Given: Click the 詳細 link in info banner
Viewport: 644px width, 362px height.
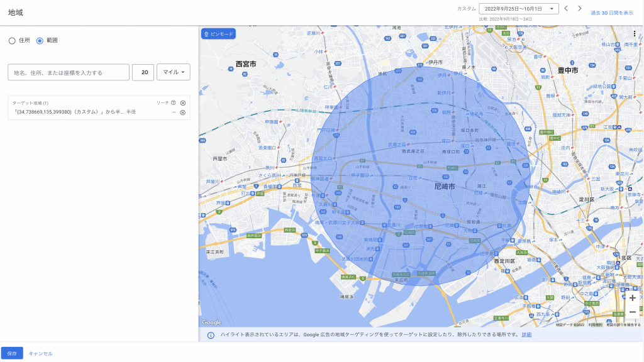Looking at the screenshot, I should [x=526, y=335].
